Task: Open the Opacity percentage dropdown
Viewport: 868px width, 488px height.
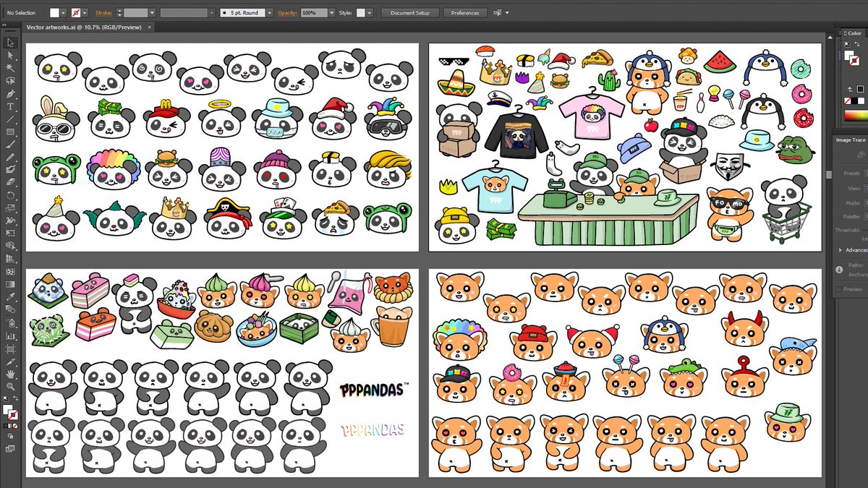Action: click(x=332, y=13)
